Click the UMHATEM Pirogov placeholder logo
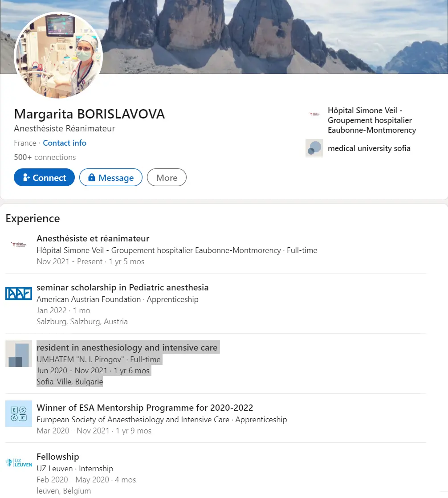This screenshot has height=498, width=448. click(19, 354)
